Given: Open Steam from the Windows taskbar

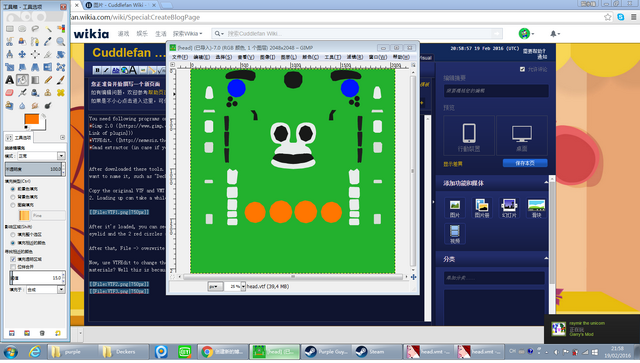Looking at the screenshot, I should (377, 352).
